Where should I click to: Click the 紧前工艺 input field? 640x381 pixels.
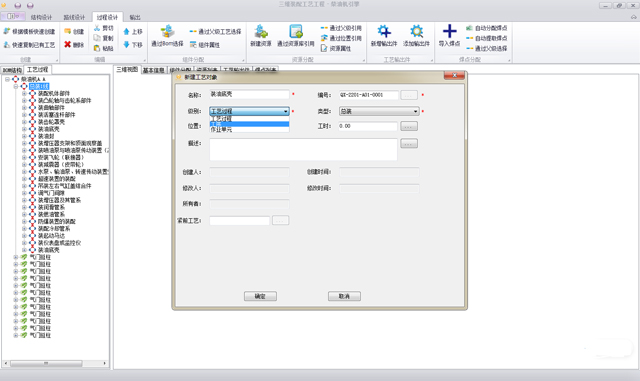[240, 221]
